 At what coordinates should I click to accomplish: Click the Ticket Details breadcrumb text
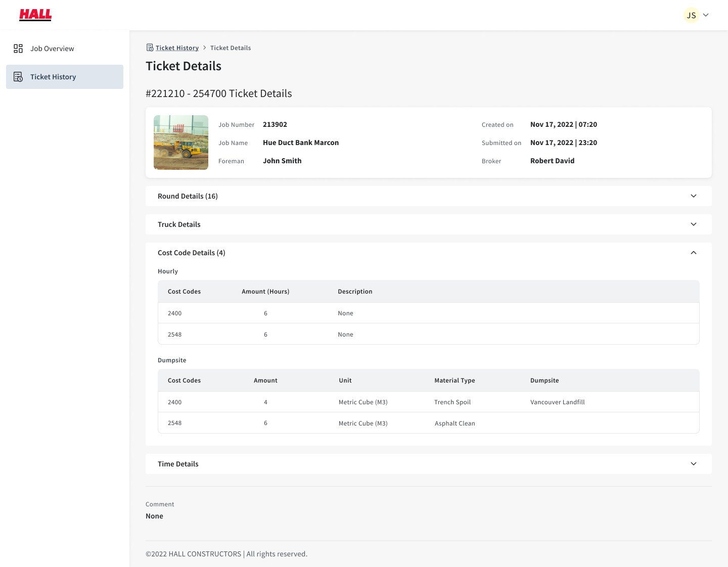pos(231,48)
